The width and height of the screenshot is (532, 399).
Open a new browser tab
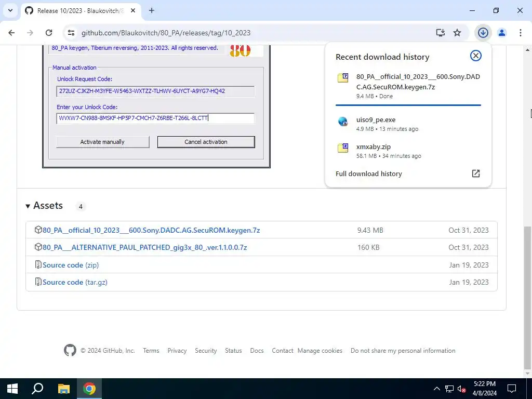tap(152, 10)
